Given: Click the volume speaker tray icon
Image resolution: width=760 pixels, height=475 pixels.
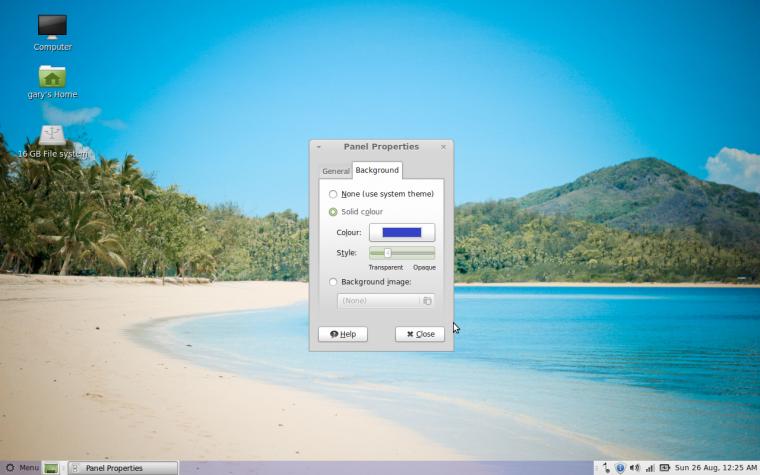Looking at the screenshot, I should click(x=634, y=468).
